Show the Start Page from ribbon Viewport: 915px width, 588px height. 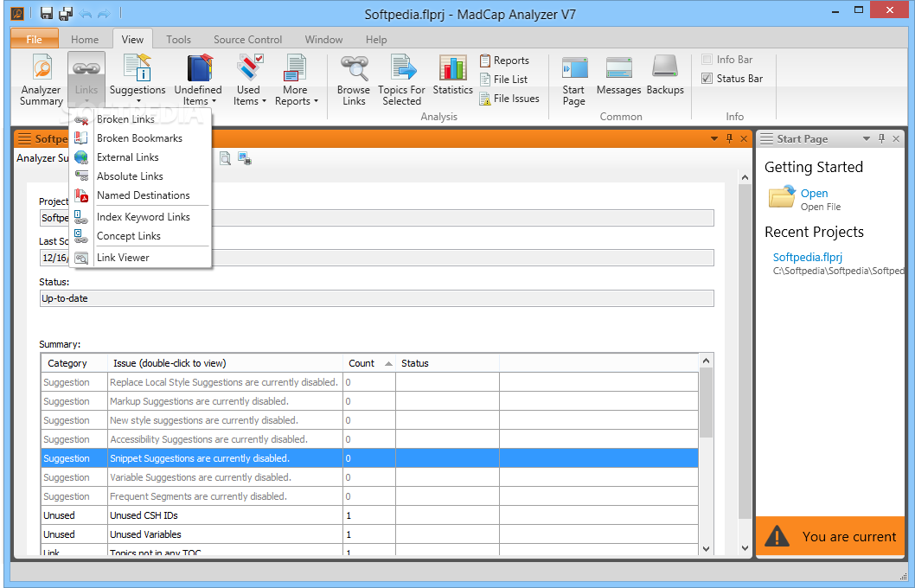pyautogui.click(x=574, y=80)
